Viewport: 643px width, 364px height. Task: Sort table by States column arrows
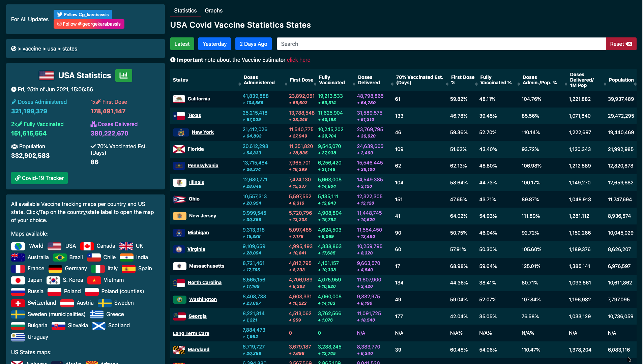pos(240,84)
